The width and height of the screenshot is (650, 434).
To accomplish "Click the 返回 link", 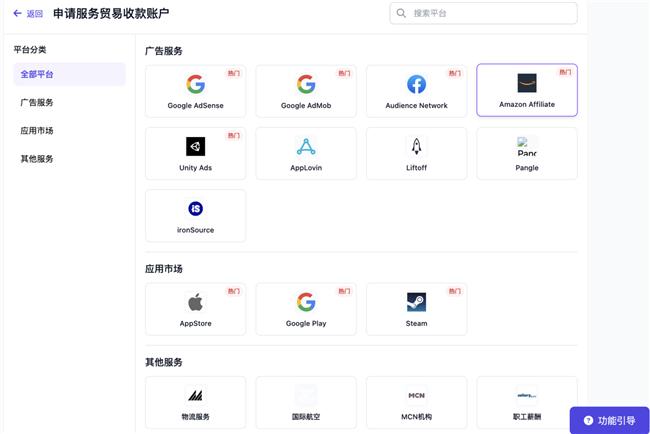I will click(35, 14).
